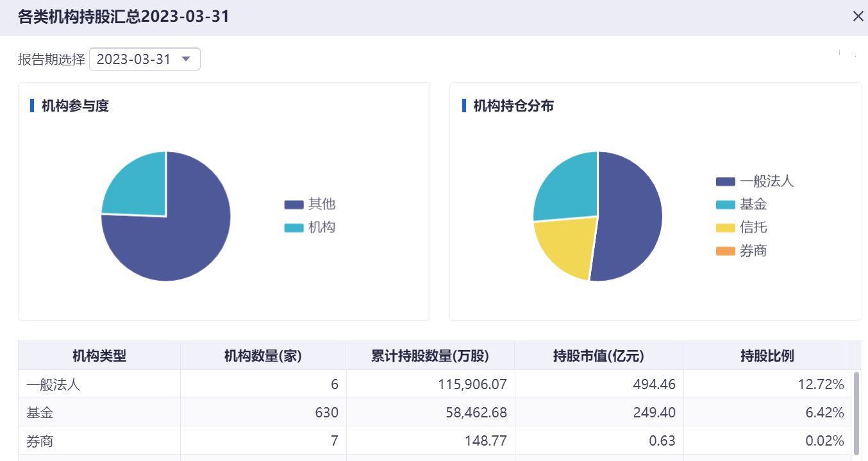Toggle 其他 legend label in participation chart

pyautogui.click(x=322, y=204)
